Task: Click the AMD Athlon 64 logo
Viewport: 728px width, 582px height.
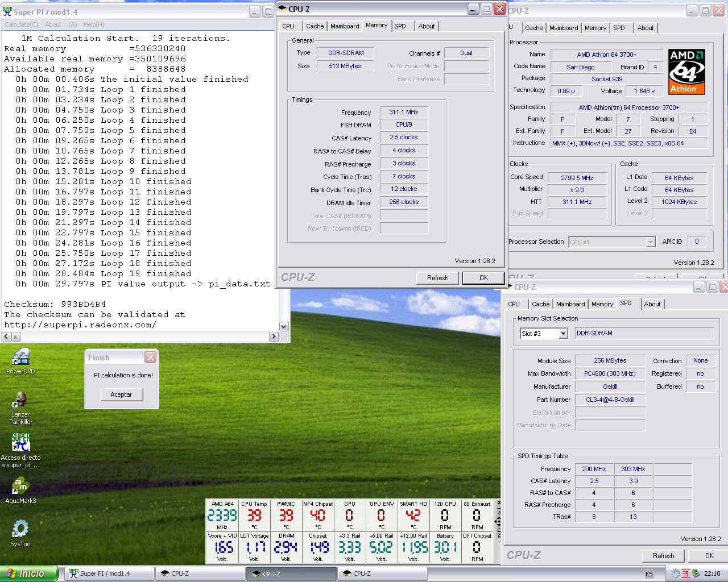Action: tap(686, 72)
